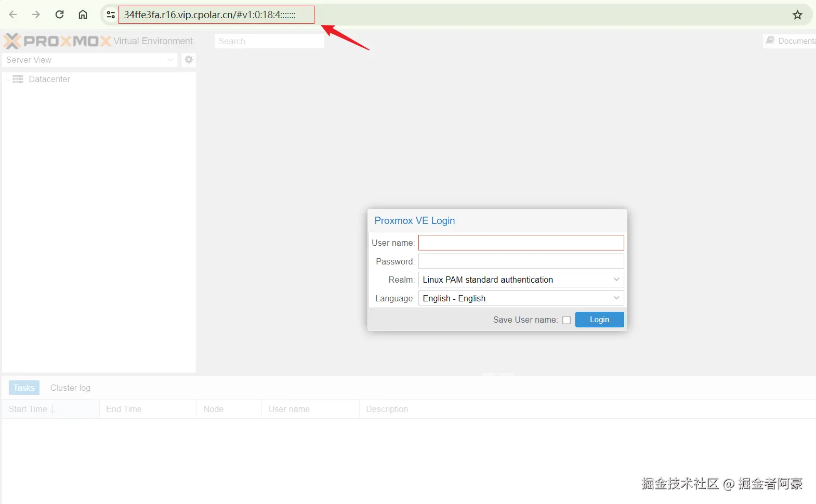This screenshot has height=504, width=816.
Task: Click the blue Login button
Action: (599, 320)
